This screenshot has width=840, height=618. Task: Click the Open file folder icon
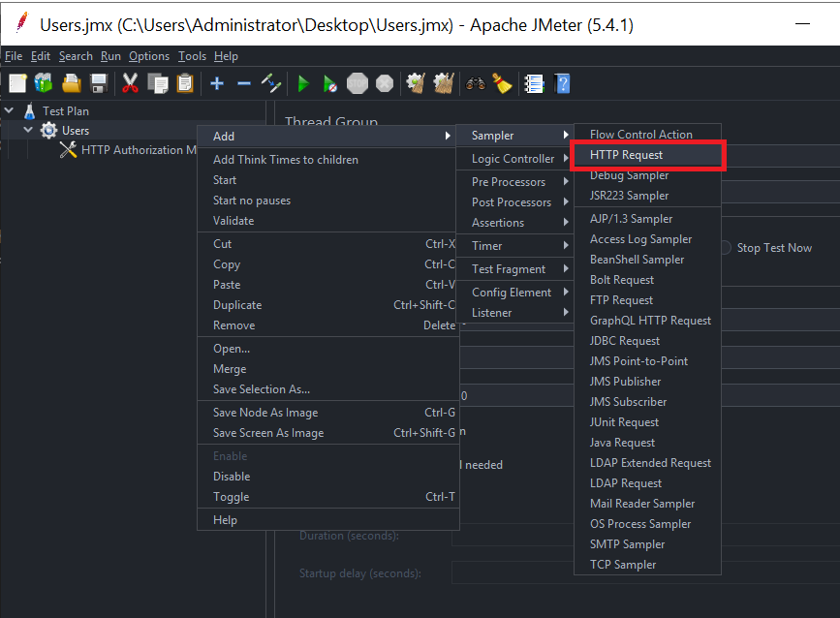[x=72, y=83]
